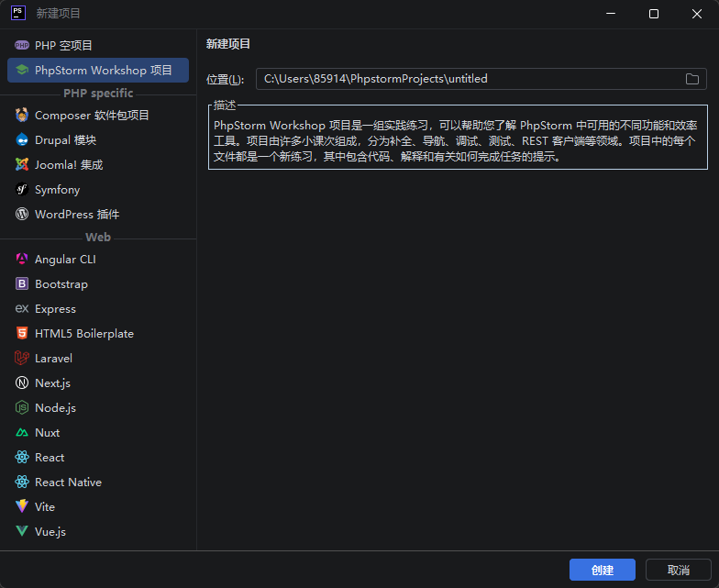Viewport: 719px width, 588px height.
Task: Click the 位置(L): label
Action: [225, 79]
